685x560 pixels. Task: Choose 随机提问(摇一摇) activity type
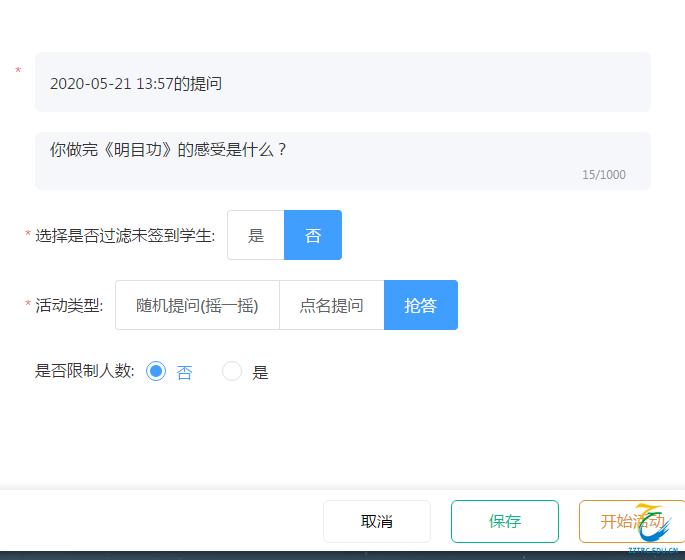[x=197, y=306]
